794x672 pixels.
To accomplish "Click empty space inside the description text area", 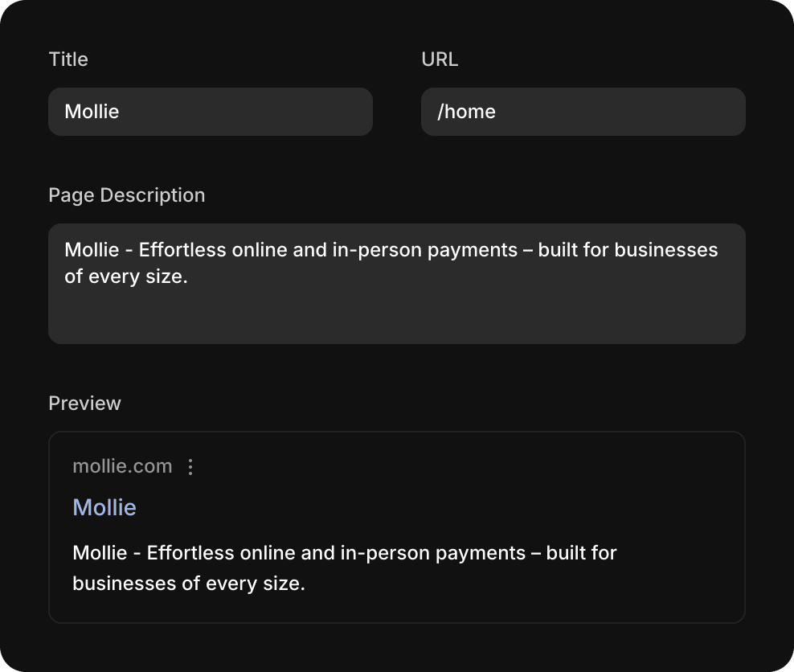I will pos(482,318).
